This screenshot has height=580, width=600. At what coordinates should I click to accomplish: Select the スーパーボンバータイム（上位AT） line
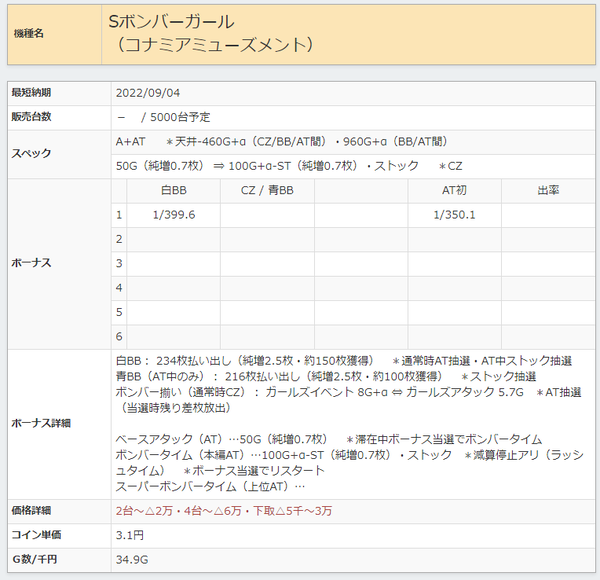click(x=210, y=487)
